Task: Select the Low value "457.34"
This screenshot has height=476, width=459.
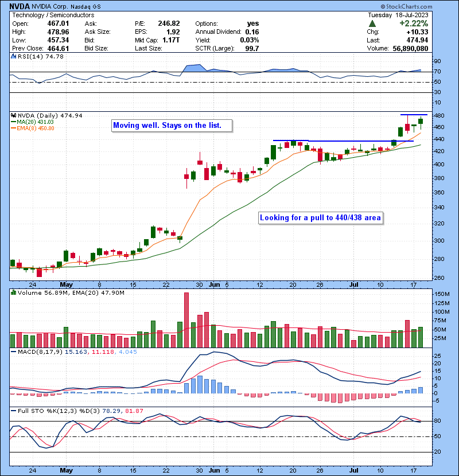Action: point(58,40)
